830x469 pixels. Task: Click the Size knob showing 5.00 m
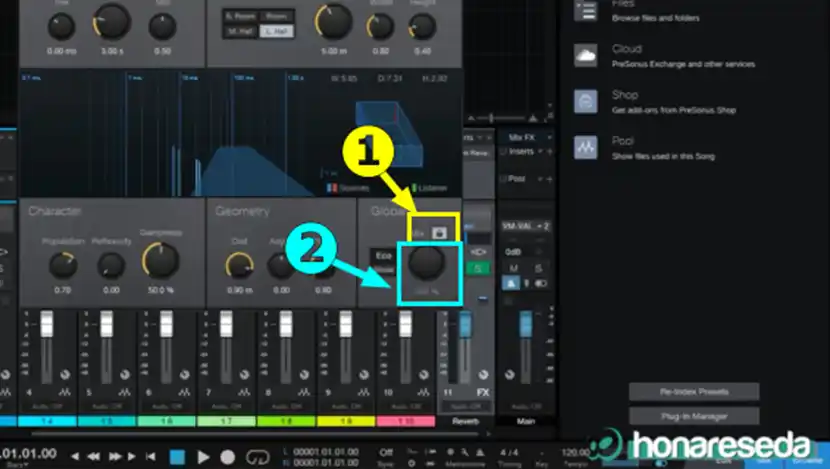point(333,22)
